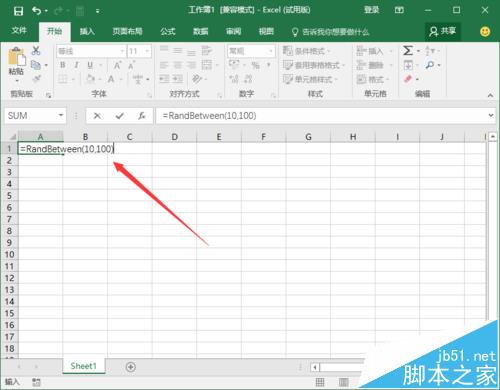
Task: Click the Cancel X formula button
Action: tap(97, 116)
